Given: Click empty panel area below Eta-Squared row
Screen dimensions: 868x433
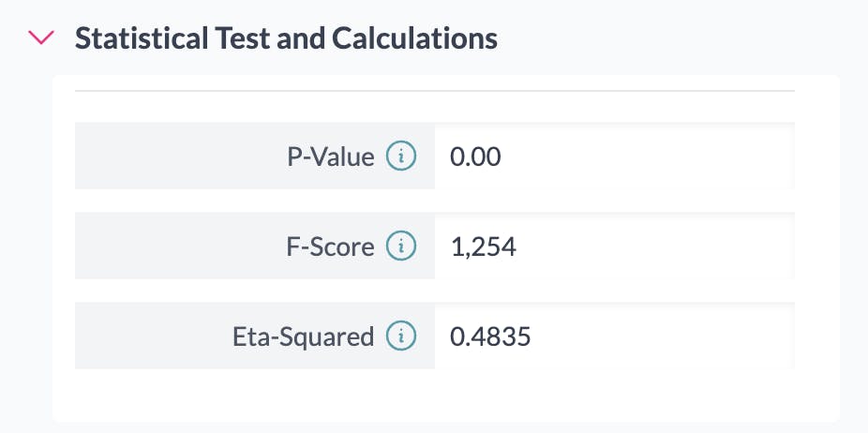Looking at the screenshot, I should pos(434,396).
